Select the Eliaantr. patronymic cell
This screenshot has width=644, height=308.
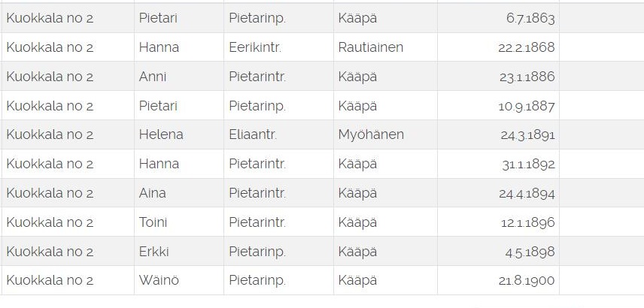coord(253,134)
